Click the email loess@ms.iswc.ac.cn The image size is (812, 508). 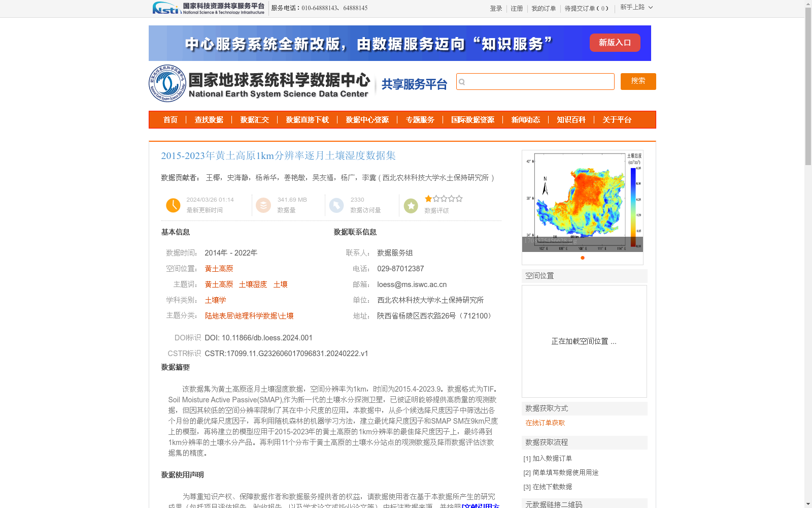412,284
